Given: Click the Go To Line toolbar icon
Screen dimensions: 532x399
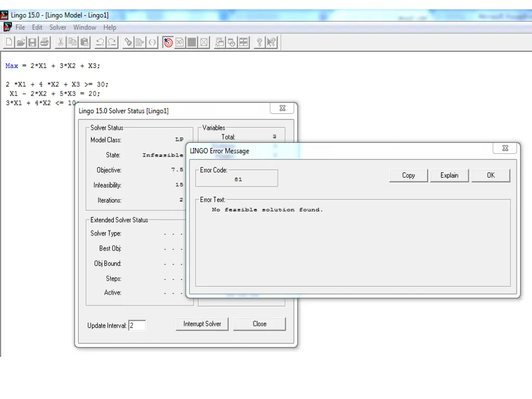Looking at the screenshot, I should coord(140,43).
